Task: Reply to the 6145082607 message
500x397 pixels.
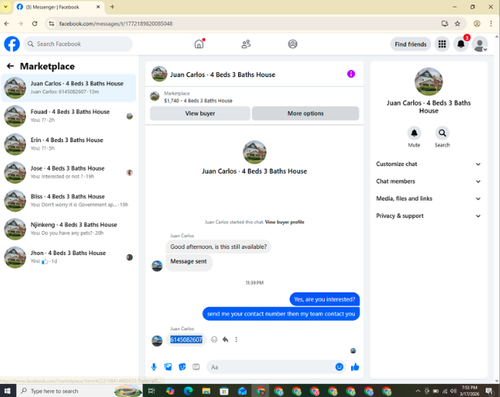Action: click(x=225, y=339)
